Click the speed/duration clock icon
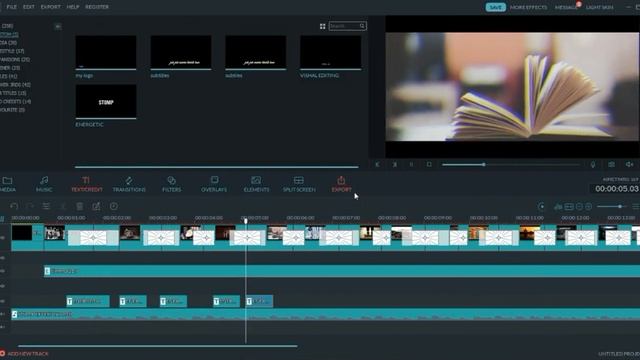640x360 pixels. [114, 206]
